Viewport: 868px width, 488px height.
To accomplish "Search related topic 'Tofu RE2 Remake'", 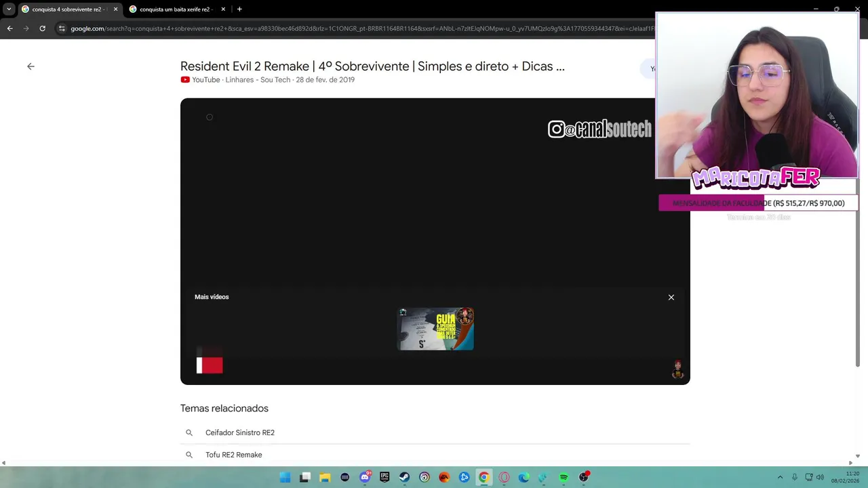I will pos(234,455).
